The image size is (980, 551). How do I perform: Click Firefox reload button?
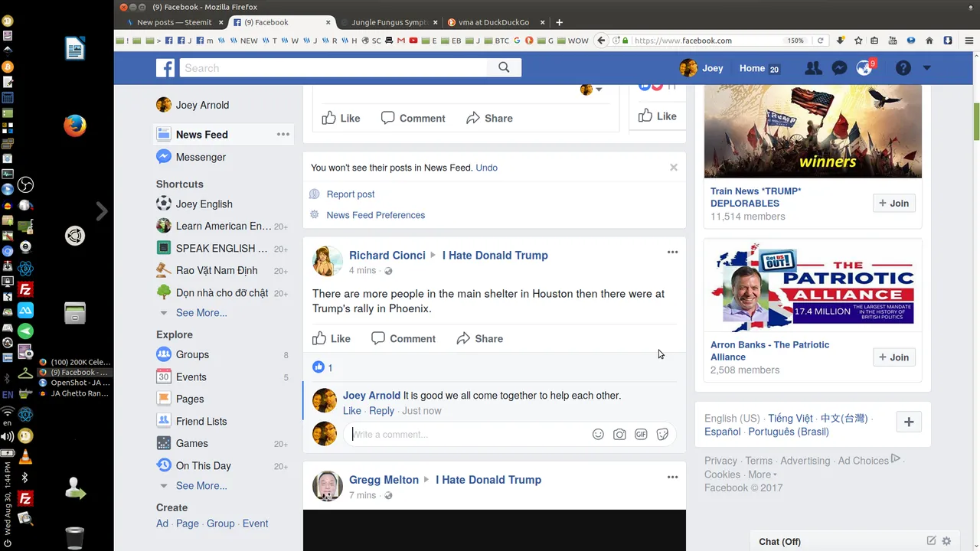[820, 41]
